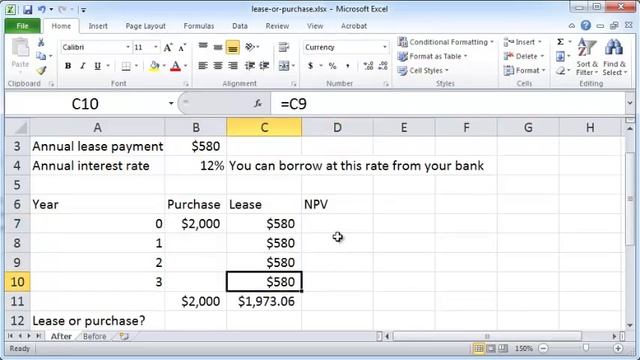Toggle Bold formatting
The width and height of the screenshot is (640, 360).
pos(68,66)
